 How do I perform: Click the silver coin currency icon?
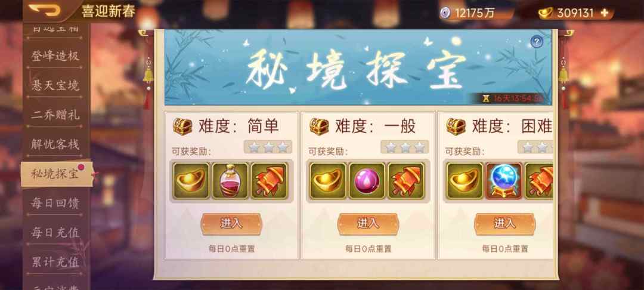[x=445, y=13]
